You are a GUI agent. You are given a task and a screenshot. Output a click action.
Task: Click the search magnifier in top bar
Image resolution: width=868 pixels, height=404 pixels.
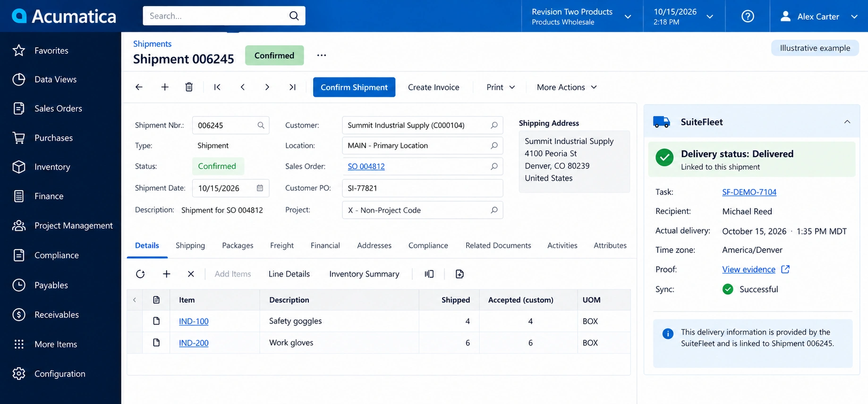294,16
